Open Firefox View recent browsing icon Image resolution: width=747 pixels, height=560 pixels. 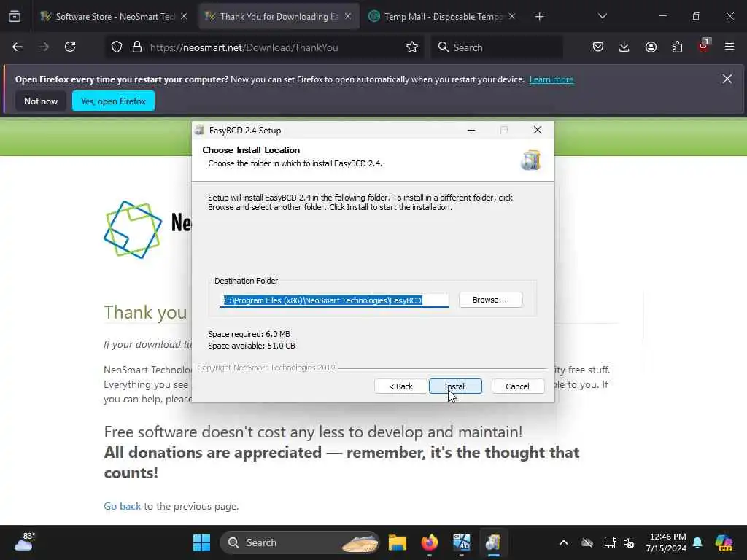pyautogui.click(x=15, y=17)
